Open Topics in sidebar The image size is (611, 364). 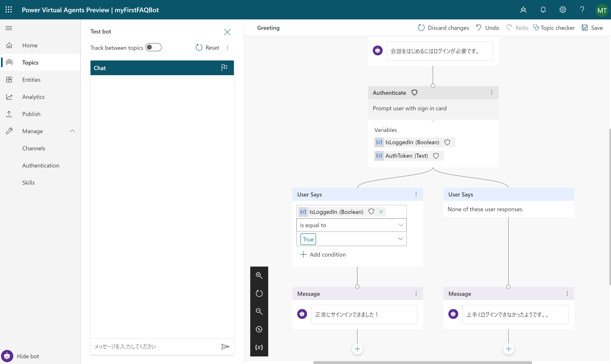tap(40, 63)
